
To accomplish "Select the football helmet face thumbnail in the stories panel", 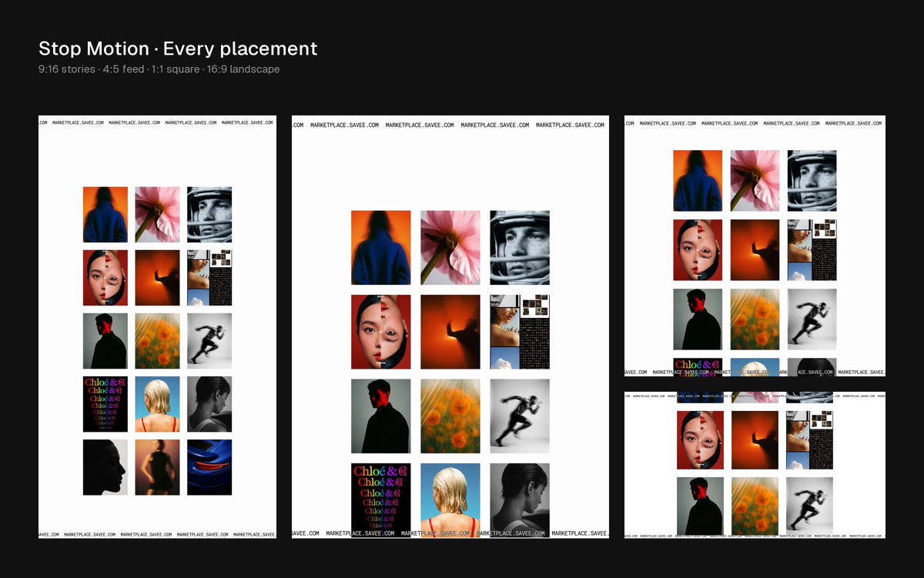I will [209, 215].
